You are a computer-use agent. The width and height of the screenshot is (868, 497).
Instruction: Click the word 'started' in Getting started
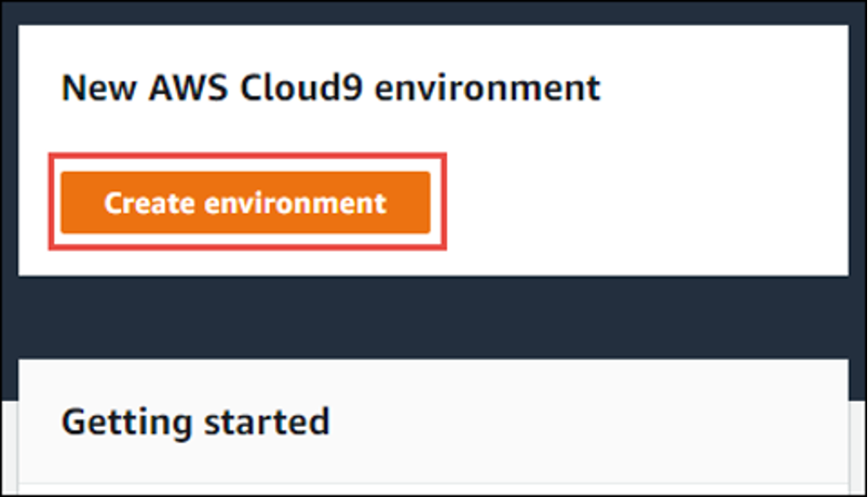click(267, 422)
